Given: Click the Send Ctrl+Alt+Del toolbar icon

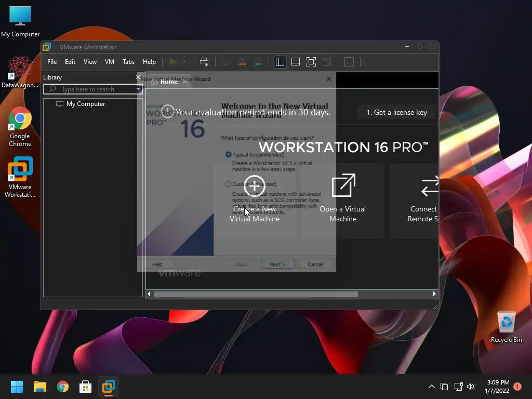Looking at the screenshot, I should (x=204, y=62).
